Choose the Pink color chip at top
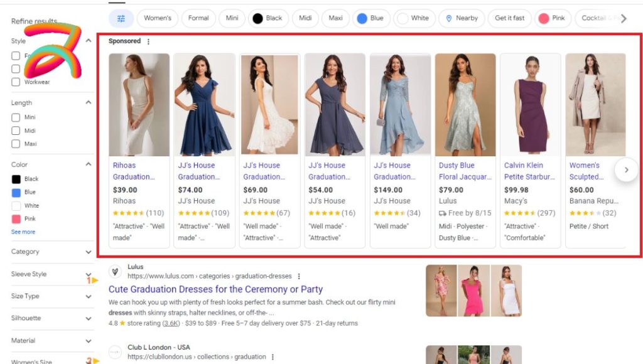Image resolution: width=643 pixels, height=364 pixels. tap(553, 18)
